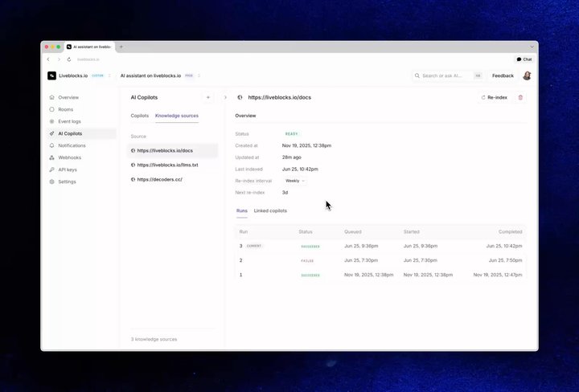Open run 3 marked current
The width and height of the screenshot is (579, 392).
point(380,246)
